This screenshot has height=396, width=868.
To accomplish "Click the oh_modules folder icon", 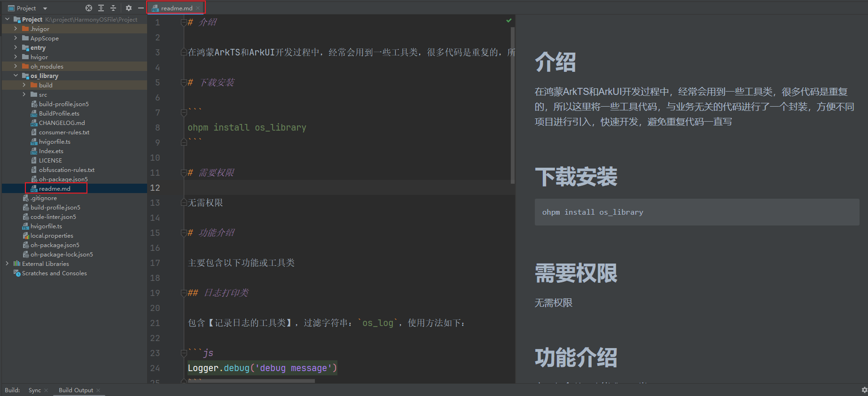I will [25, 66].
